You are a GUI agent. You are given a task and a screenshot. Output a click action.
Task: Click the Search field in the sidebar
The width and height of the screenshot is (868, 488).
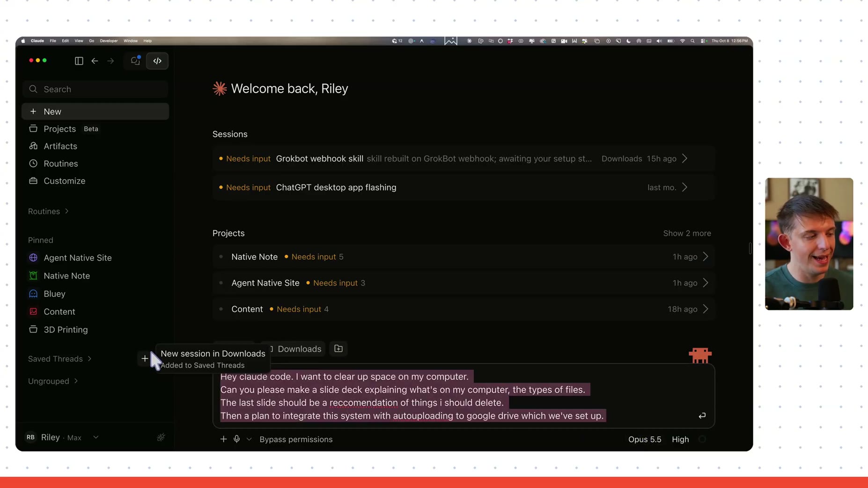pyautogui.click(x=96, y=89)
